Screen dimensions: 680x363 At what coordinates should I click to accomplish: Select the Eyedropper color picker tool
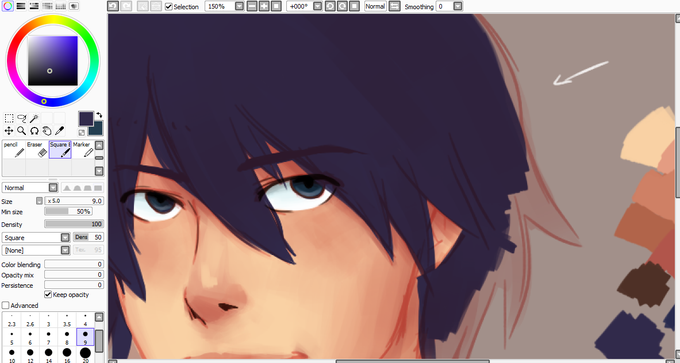[x=59, y=131]
